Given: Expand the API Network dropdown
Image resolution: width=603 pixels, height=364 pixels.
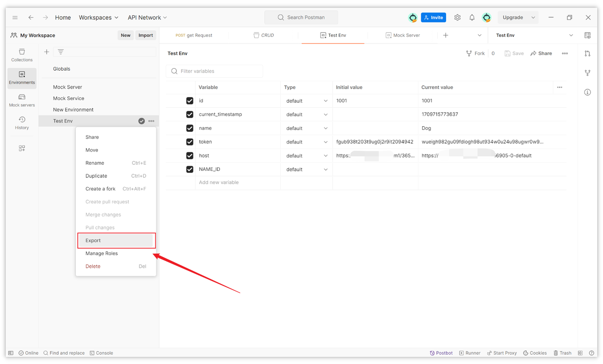Looking at the screenshot, I should pyautogui.click(x=147, y=17).
